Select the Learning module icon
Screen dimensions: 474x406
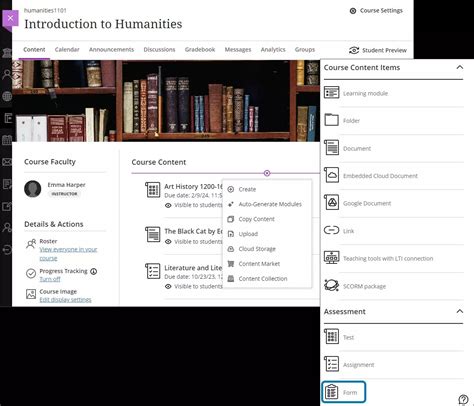(x=331, y=93)
